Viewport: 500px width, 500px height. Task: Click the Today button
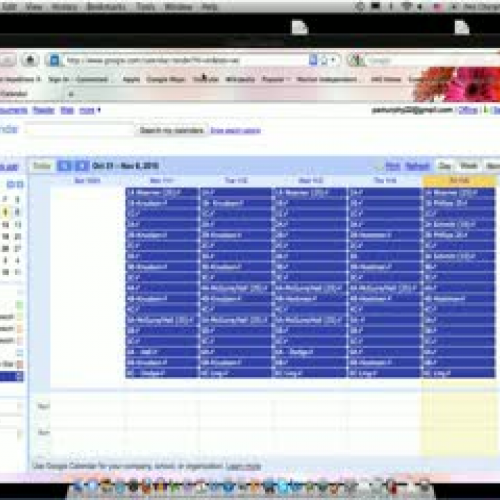pyautogui.click(x=42, y=166)
